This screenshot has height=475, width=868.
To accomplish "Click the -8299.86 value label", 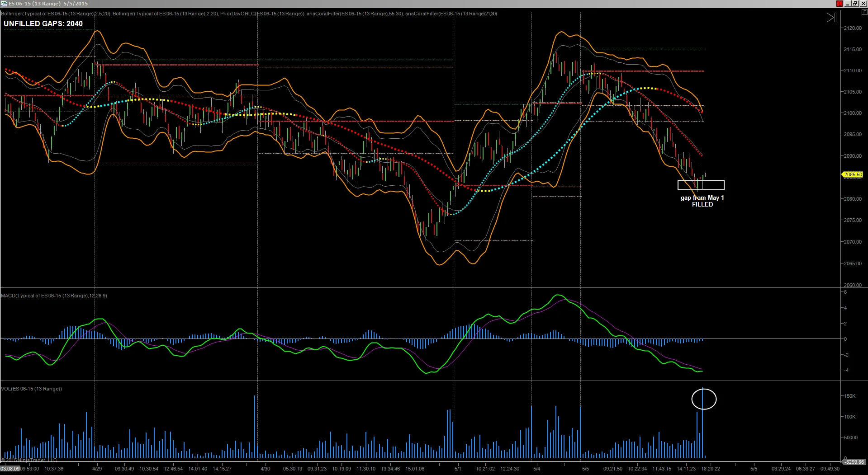I will pyautogui.click(x=854, y=462).
